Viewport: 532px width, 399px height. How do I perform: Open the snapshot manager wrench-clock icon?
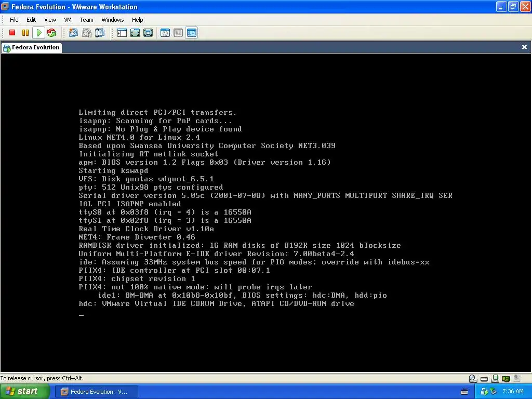[99, 33]
